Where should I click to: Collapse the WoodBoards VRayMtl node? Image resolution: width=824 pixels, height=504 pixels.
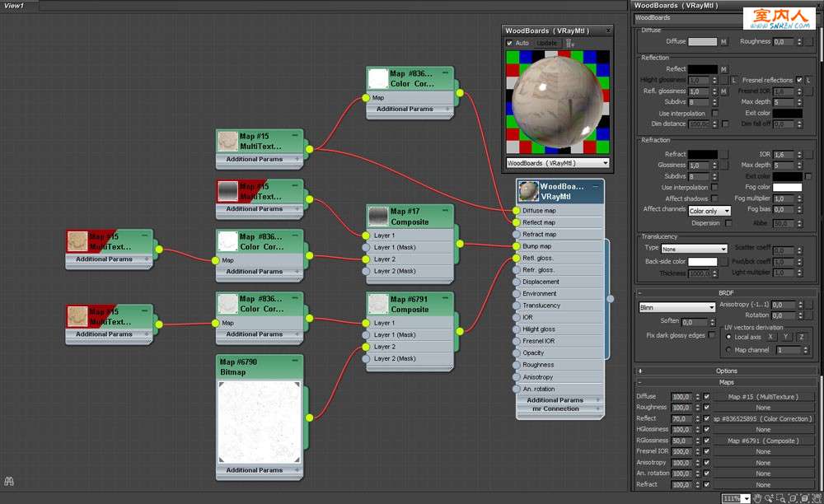596,186
